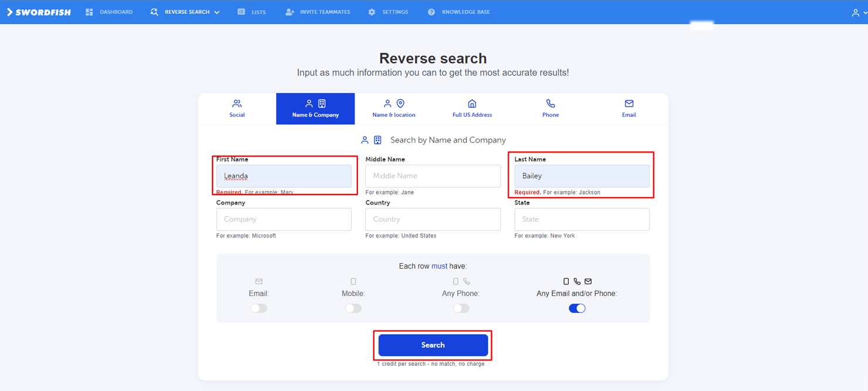The image size is (868, 391).
Task: Focus the Middle Name text field
Action: point(433,176)
